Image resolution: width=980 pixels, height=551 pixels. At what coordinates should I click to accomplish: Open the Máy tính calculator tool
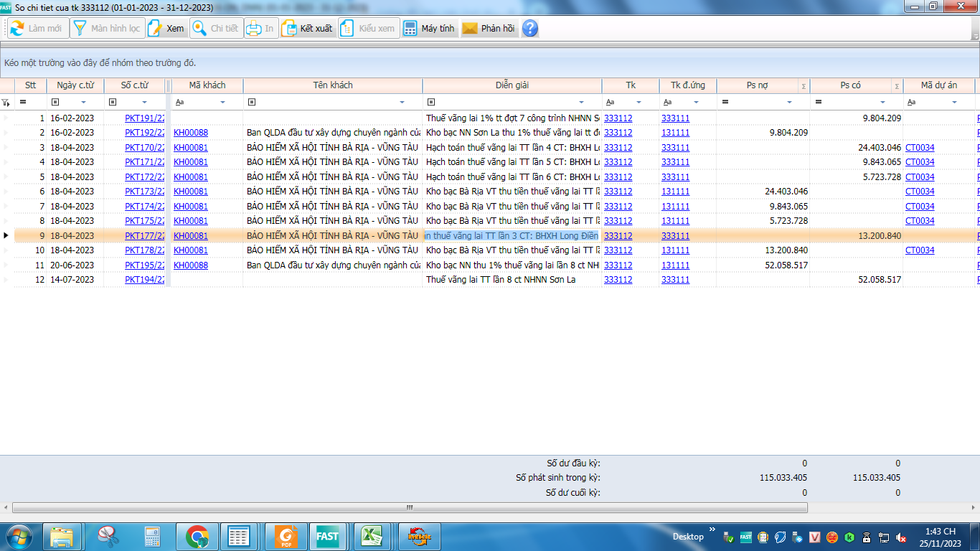pos(410,29)
